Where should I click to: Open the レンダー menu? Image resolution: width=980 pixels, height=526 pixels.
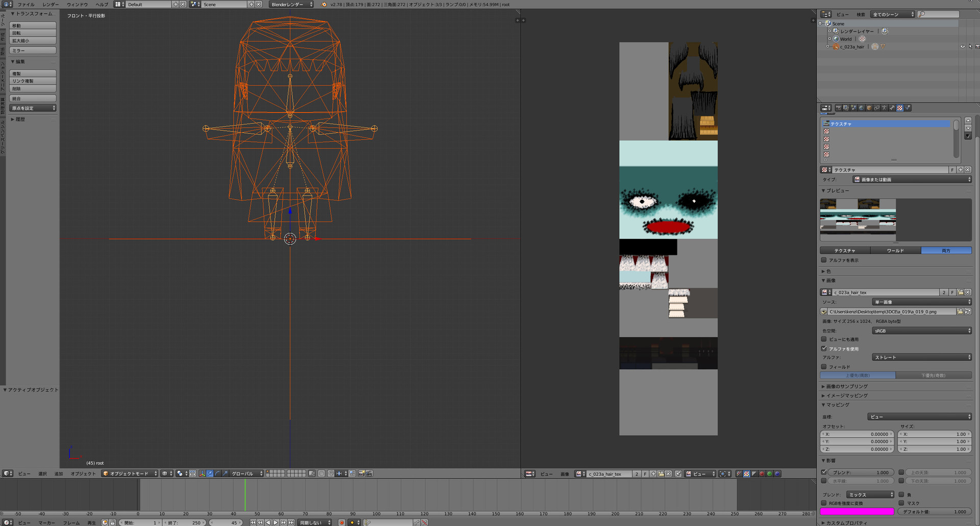coord(51,5)
